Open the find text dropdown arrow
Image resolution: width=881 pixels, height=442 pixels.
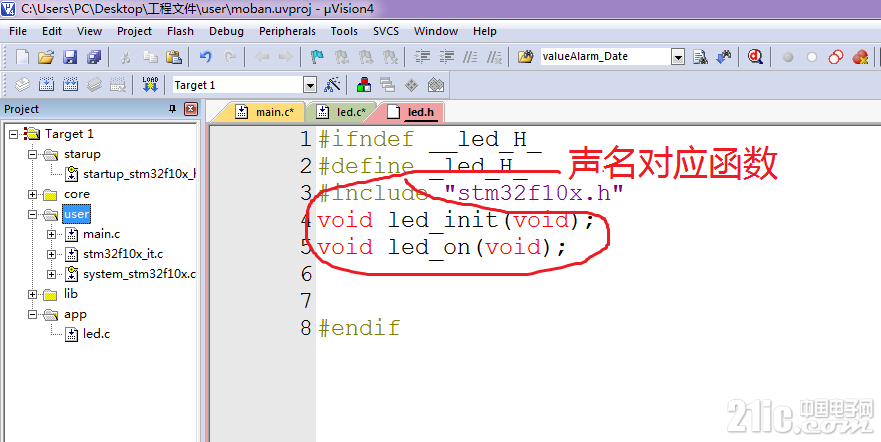tap(678, 57)
